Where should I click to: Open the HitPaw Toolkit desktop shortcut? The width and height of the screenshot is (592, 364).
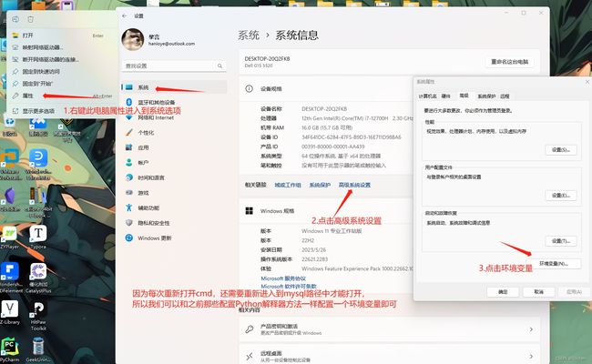[38, 316]
